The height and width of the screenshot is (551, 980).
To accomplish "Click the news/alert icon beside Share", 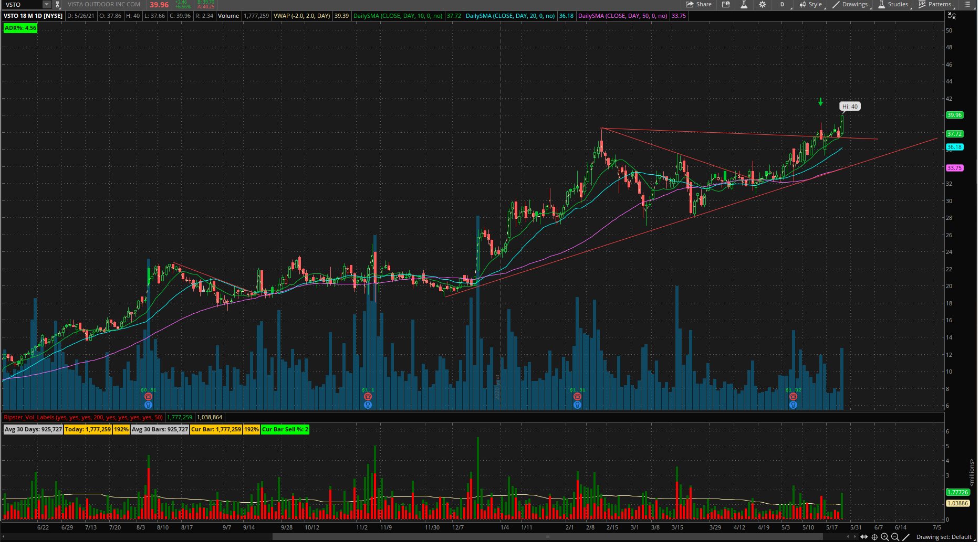I will pyautogui.click(x=726, y=4).
